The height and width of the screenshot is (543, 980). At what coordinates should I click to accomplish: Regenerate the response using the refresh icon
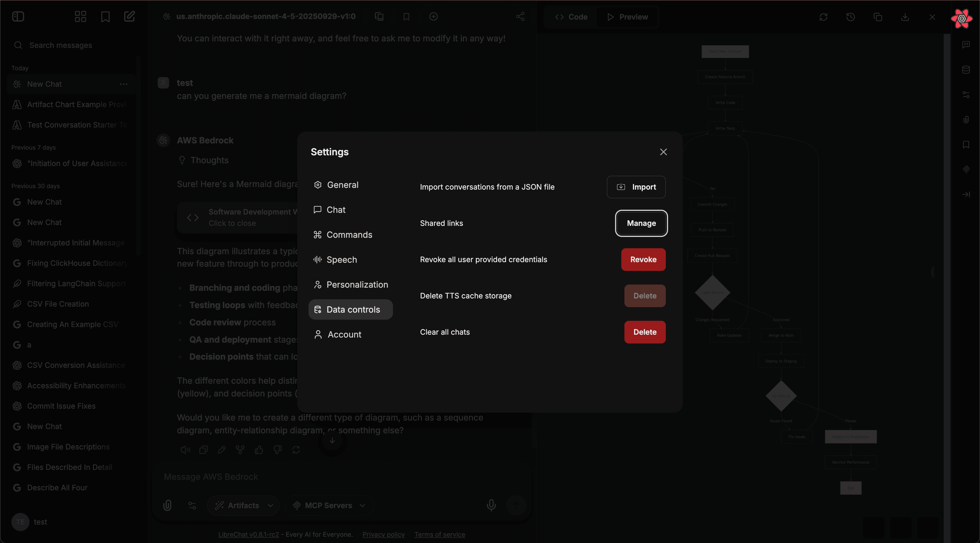click(297, 450)
